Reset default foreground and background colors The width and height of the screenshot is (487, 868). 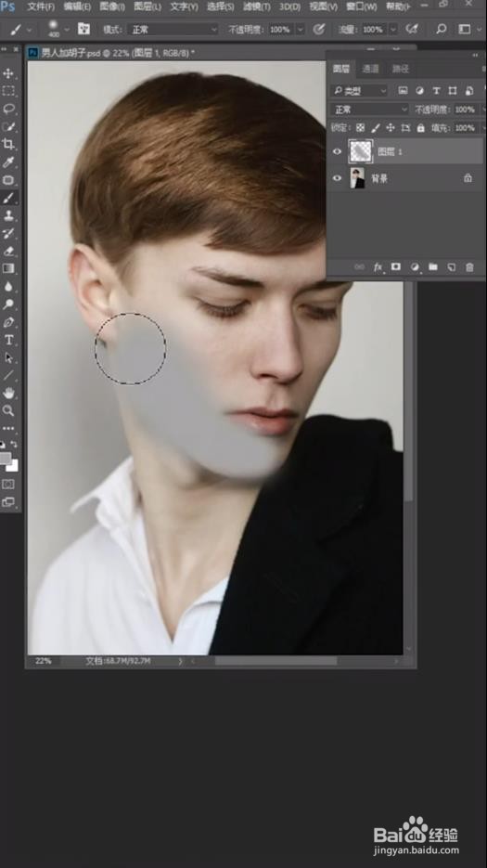coord(3,444)
